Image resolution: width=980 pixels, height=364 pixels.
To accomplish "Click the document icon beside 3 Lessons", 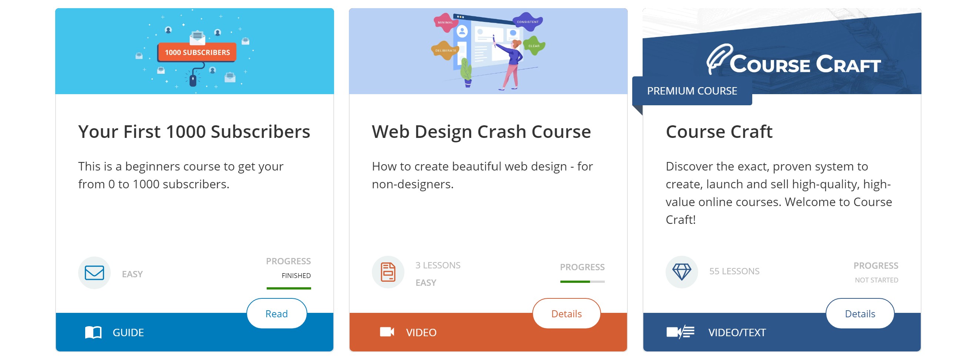I will [388, 272].
